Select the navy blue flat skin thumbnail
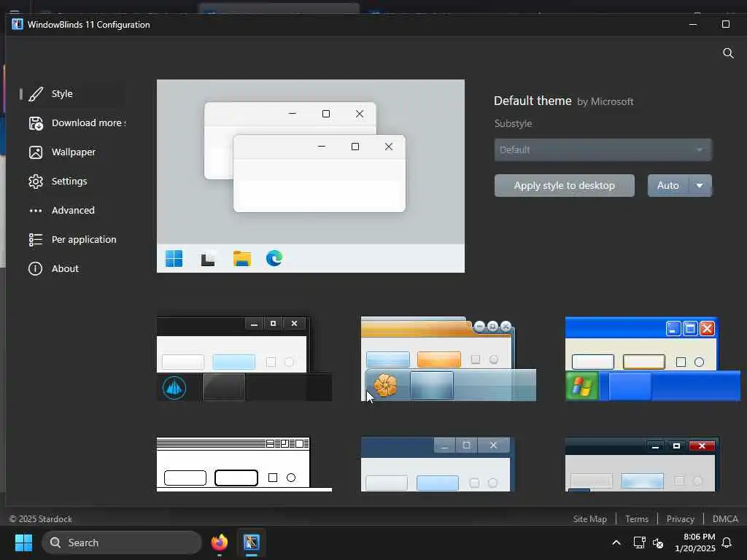Screen dimensions: 747x560 click(x=438, y=464)
